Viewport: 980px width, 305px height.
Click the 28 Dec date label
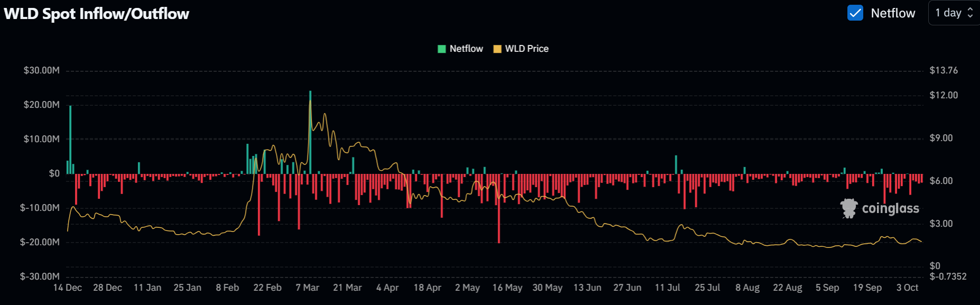(x=107, y=288)
